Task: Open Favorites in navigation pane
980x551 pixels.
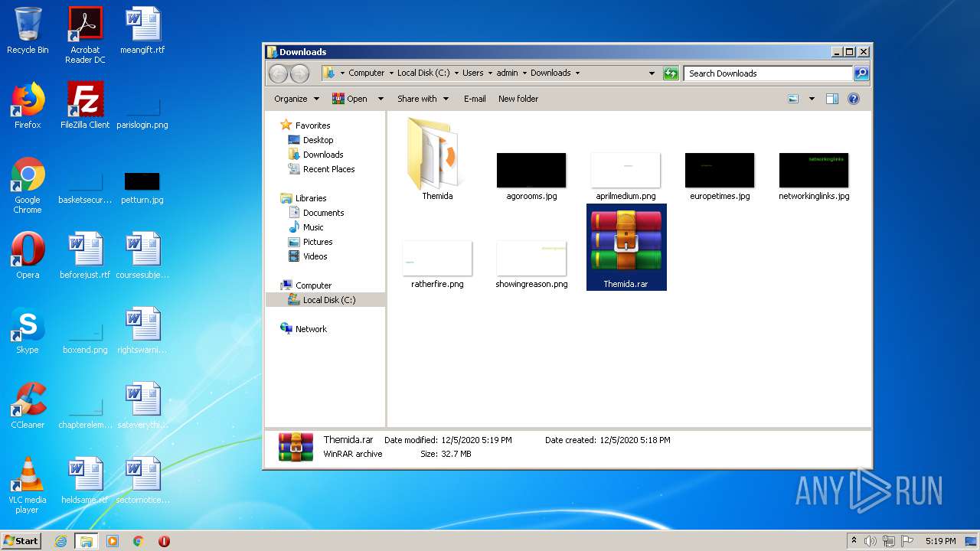Action: coord(305,126)
